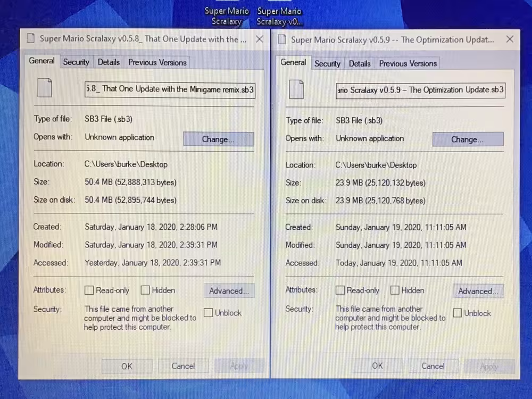Check Unblock in the v0.5.8 properties
This screenshot has width=532, height=399.
[x=209, y=313]
